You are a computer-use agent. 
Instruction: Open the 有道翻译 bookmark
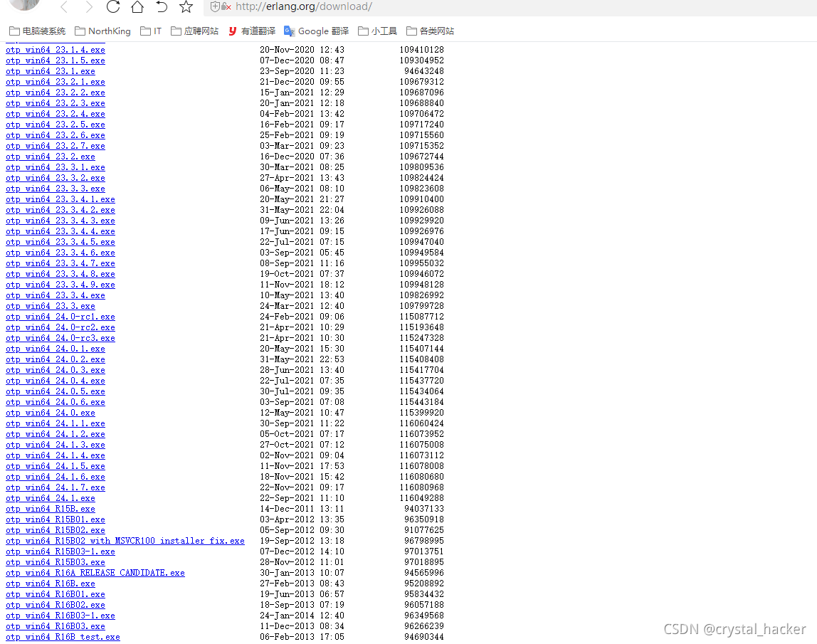click(252, 31)
